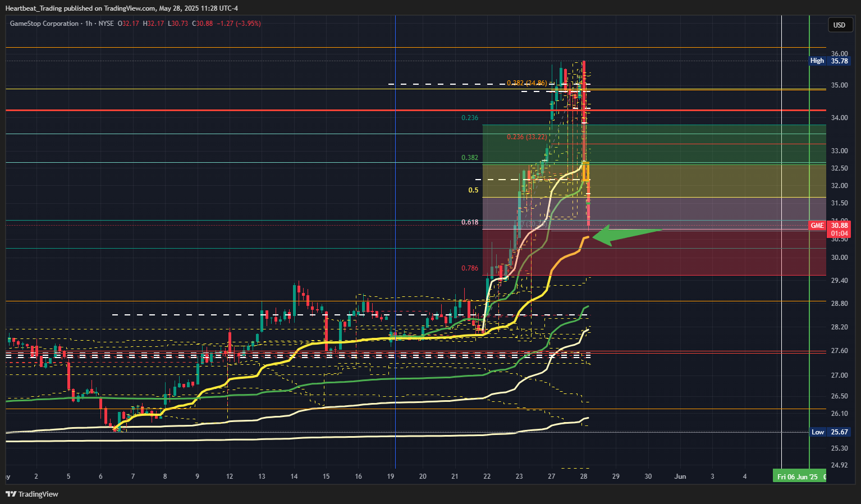This screenshot has width=861, height=504.
Task: Select the green vertical line at June 6
Action: tap(809, 241)
